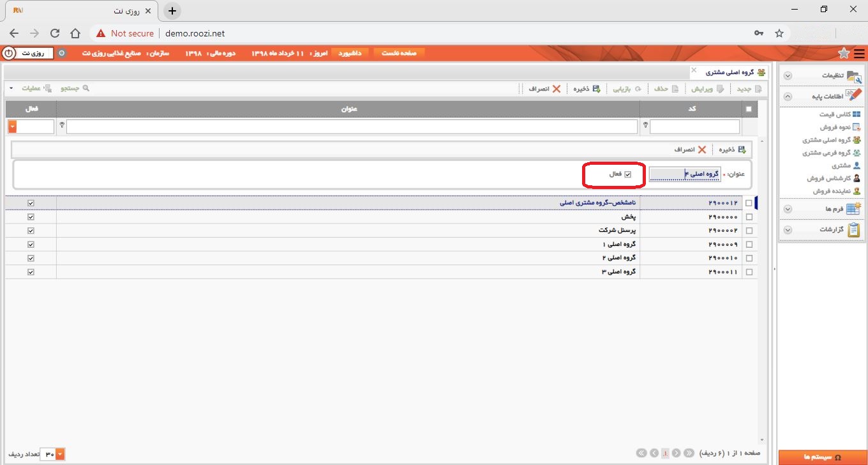
Task: Bookmark page with address bar star
Action: 779,33
